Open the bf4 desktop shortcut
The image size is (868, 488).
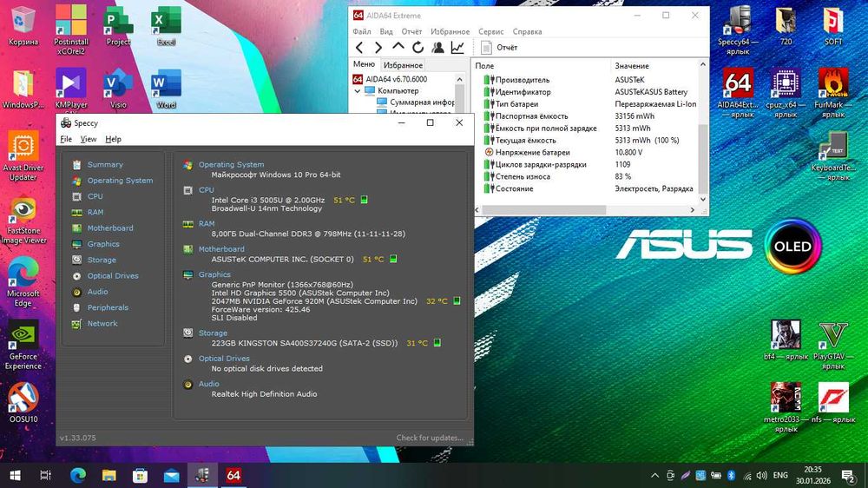pos(786,341)
